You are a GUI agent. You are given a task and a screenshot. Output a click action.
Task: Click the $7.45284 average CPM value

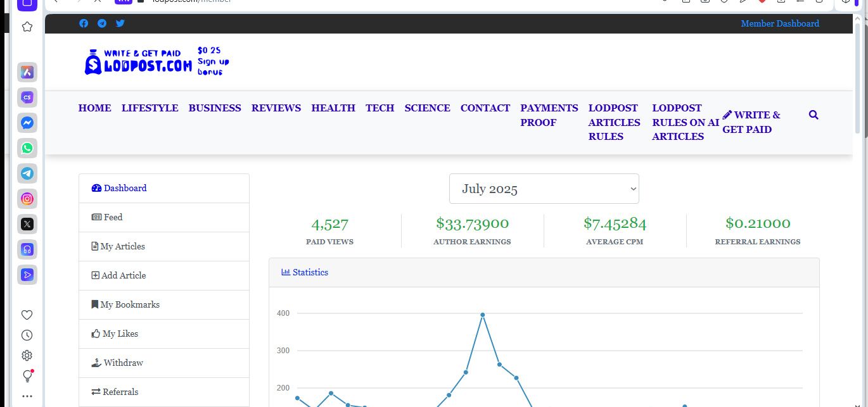point(615,223)
